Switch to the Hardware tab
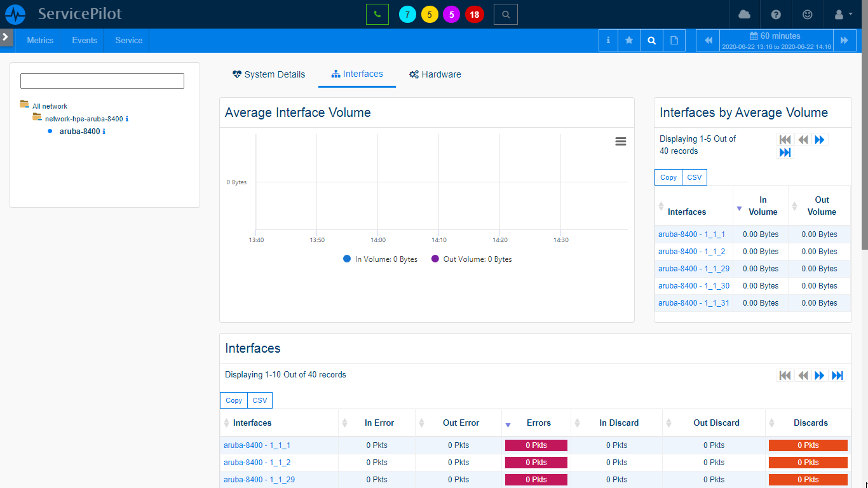The width and height of the screenshot is (868, 488). (x=435, y=74)
